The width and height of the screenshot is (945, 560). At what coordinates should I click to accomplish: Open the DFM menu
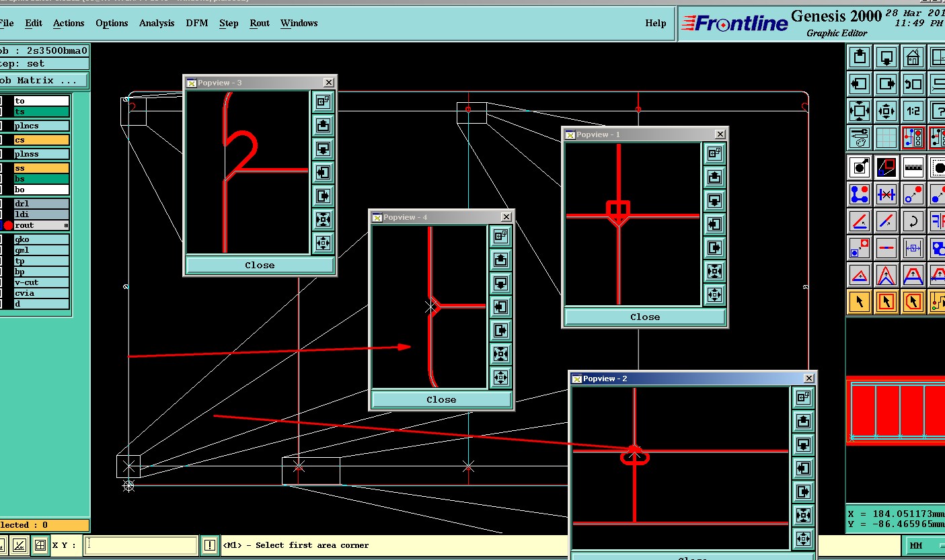(x=197, y=23)
